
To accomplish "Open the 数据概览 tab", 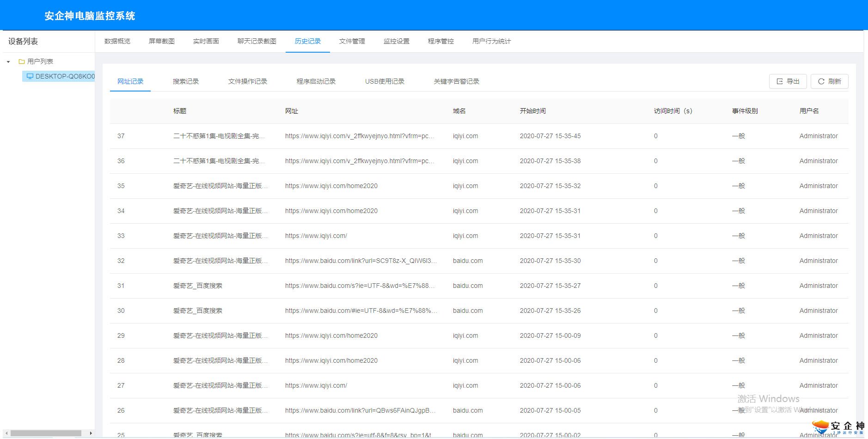I will pyautogui.click(x=117, y=41).
